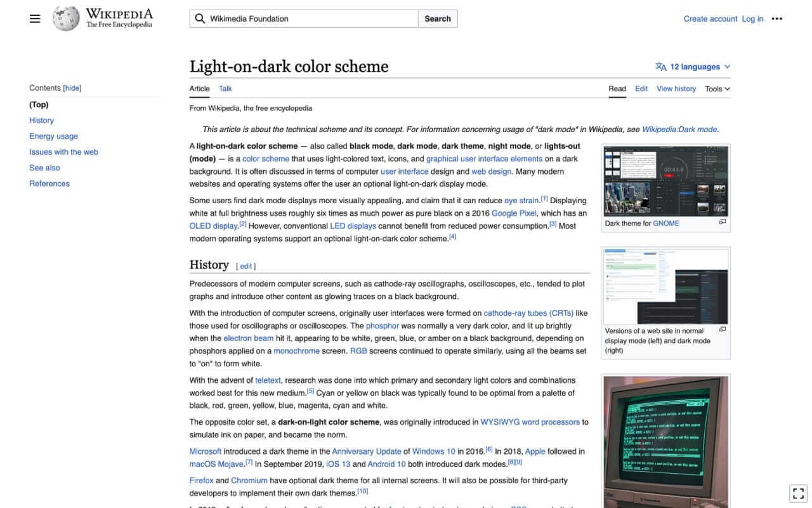
Task: Enlarge the web site versions image
Action: (723, 330)
